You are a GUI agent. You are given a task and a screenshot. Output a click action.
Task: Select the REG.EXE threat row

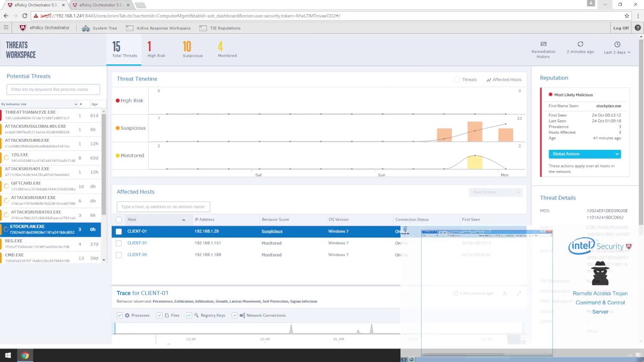pyautogui.click(x=51, y=244)
